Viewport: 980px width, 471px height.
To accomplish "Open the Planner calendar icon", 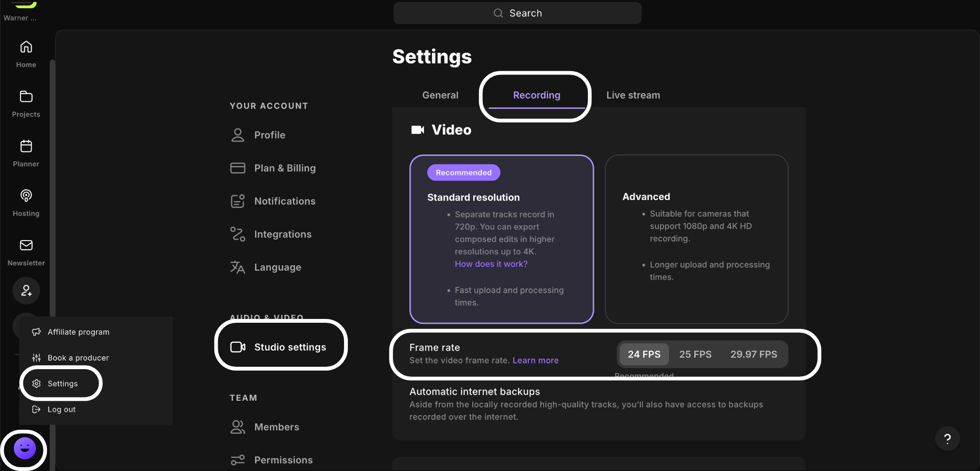I will (26, 146).
